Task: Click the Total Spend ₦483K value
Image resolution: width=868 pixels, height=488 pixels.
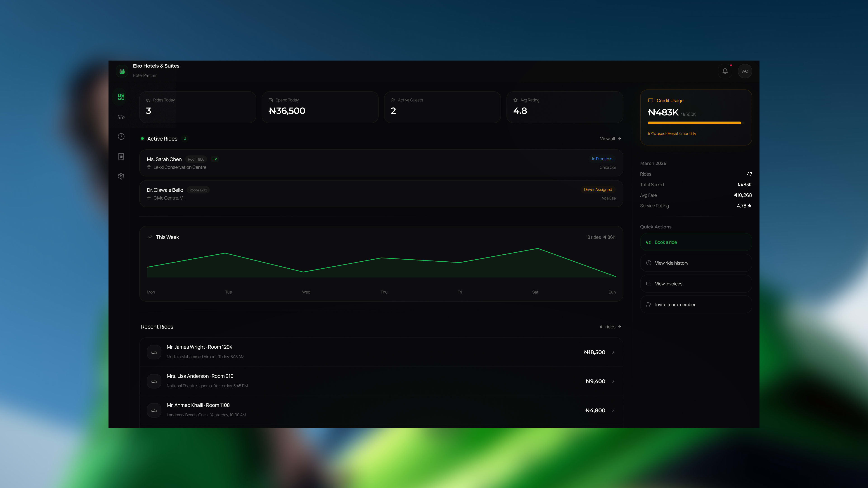Action: tap(745, 185)
